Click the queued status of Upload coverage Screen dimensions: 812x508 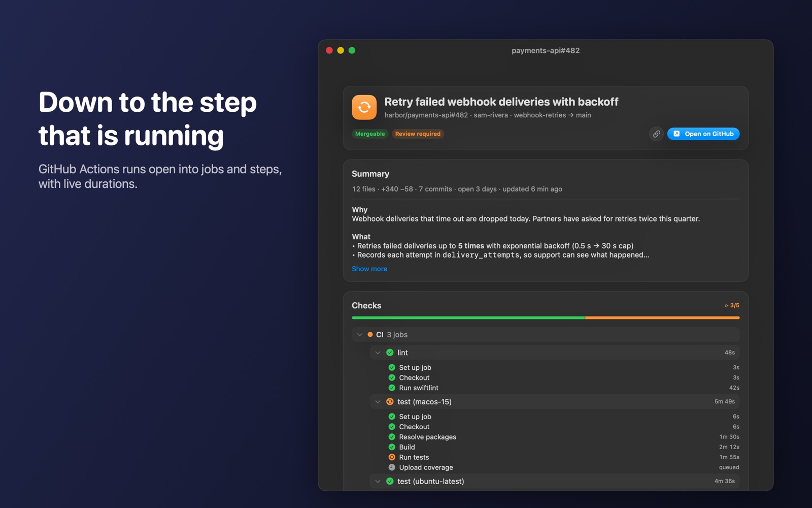729,467
